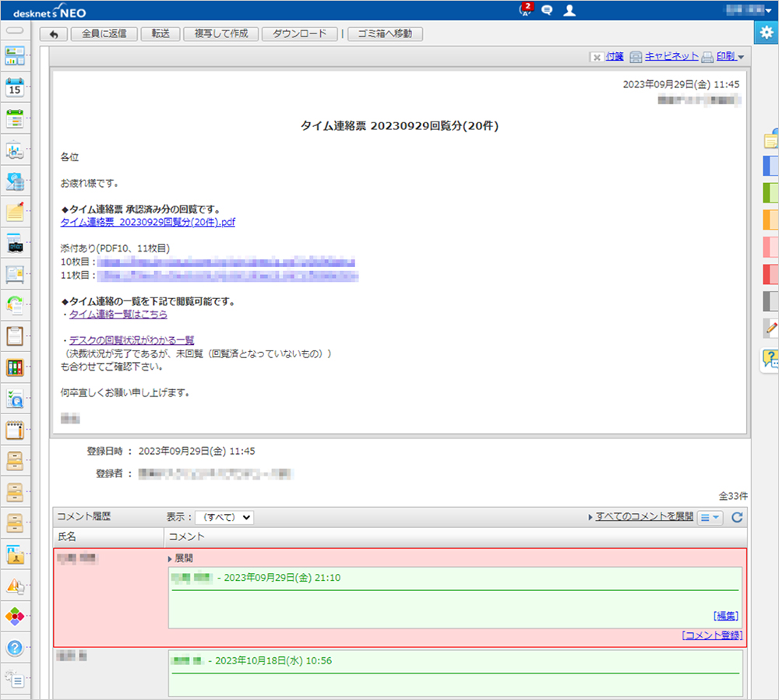The image size is (779, 700).
Task: Open the clipboard icon in left sidebar
Action: point(15,336)
